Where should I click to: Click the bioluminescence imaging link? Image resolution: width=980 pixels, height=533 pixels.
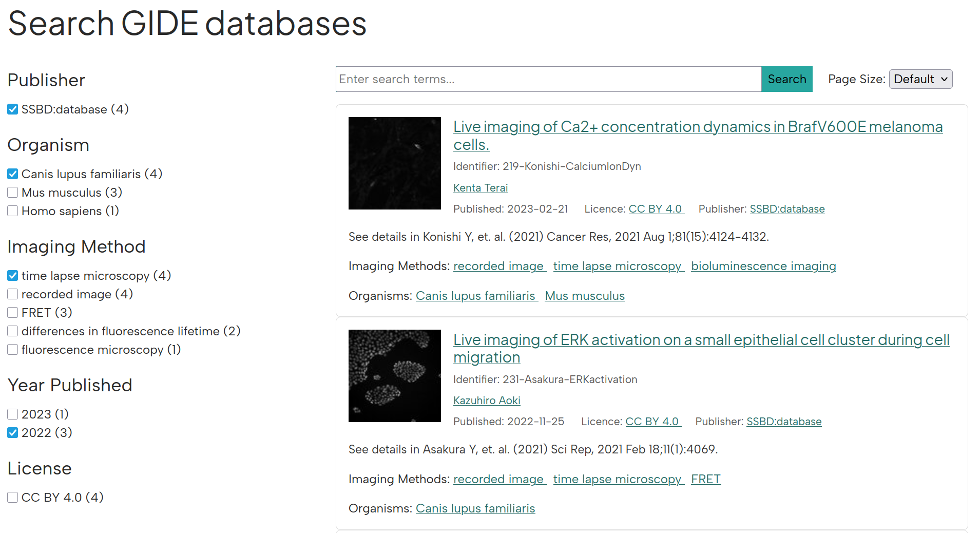[x=763, y=266]
